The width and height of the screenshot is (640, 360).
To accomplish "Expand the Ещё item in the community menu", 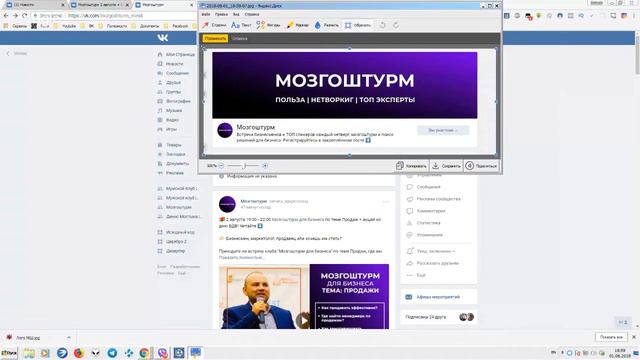I will 416,276.
